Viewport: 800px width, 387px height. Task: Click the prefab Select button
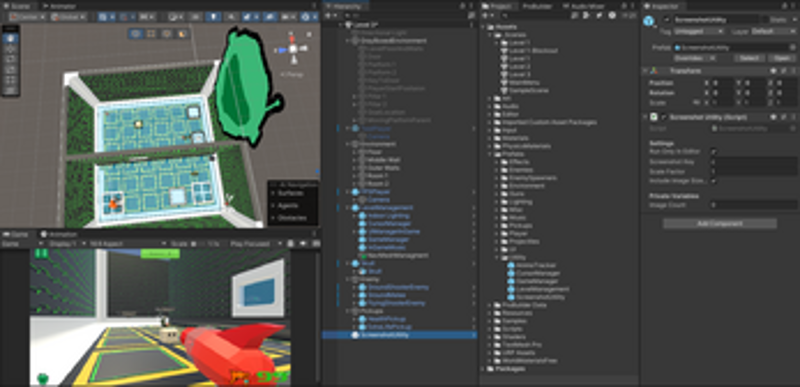coord(749,58)
